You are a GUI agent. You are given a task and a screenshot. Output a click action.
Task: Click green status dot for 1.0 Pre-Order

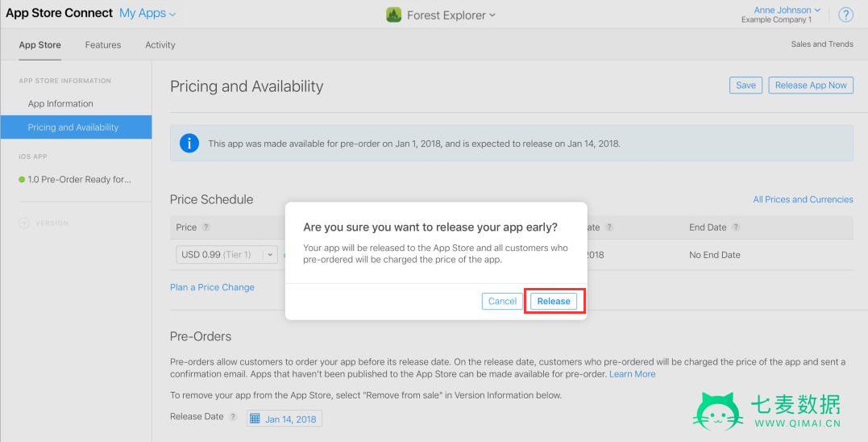(x=22, y=179)
